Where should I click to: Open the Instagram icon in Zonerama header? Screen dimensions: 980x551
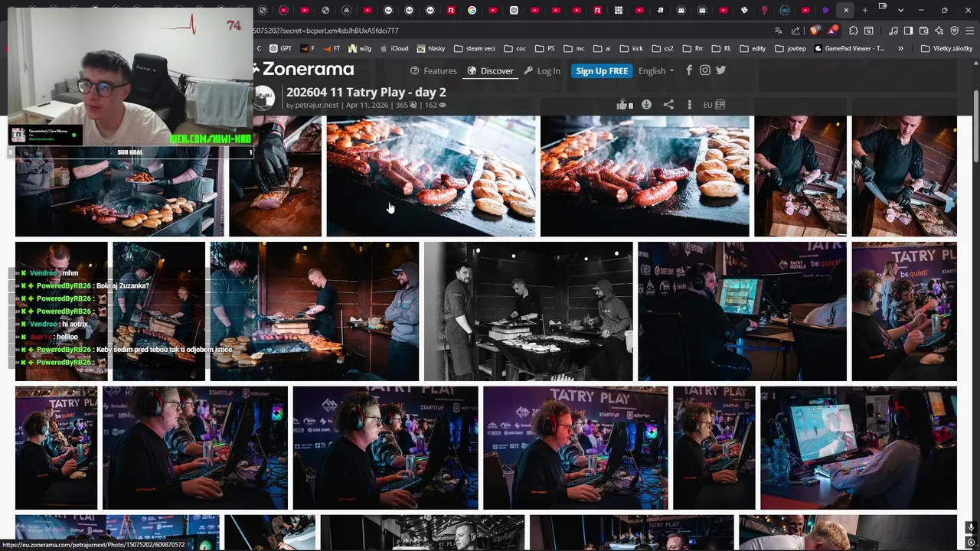(705, 70)
